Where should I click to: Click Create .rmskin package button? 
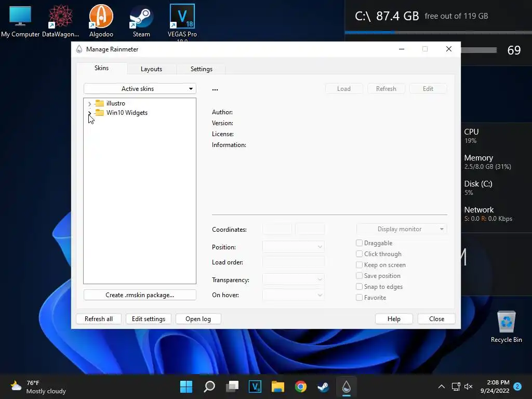coord(140,295)
